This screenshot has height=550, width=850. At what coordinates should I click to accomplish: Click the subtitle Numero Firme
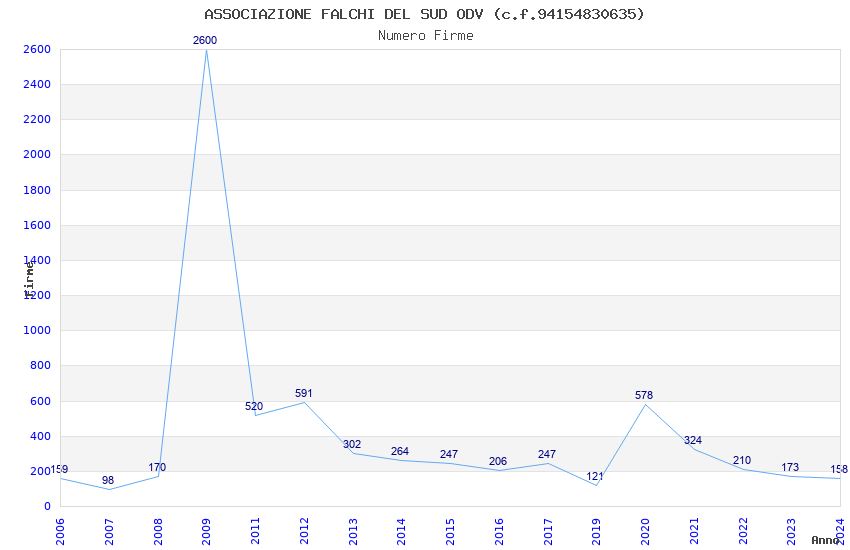(x=426, y=36)
